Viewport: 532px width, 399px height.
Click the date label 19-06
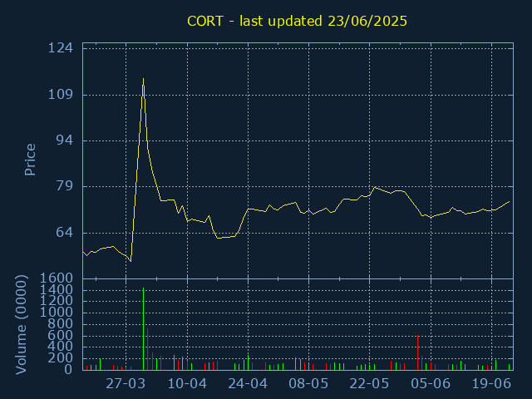click(x=491, y=384)
